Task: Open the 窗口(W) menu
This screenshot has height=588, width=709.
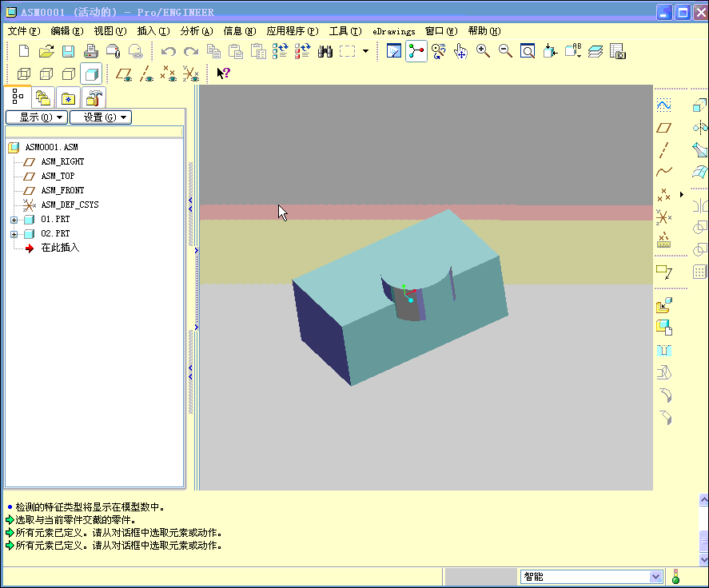Action: [x=441, y=31]
